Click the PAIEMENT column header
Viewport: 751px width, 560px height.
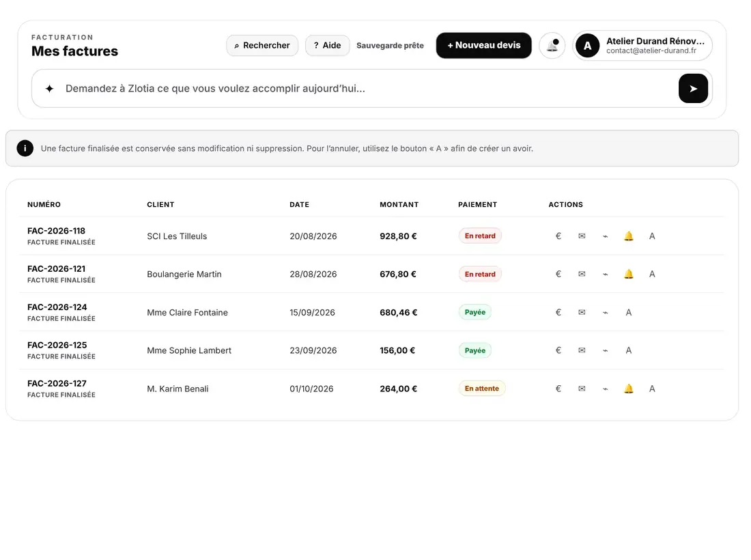[477, 205]
